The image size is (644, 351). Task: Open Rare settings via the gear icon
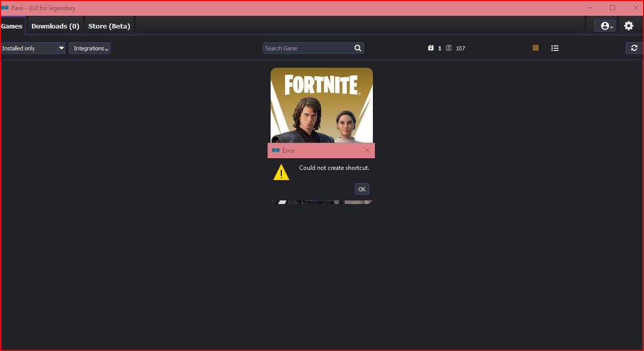tap(629, 25)
